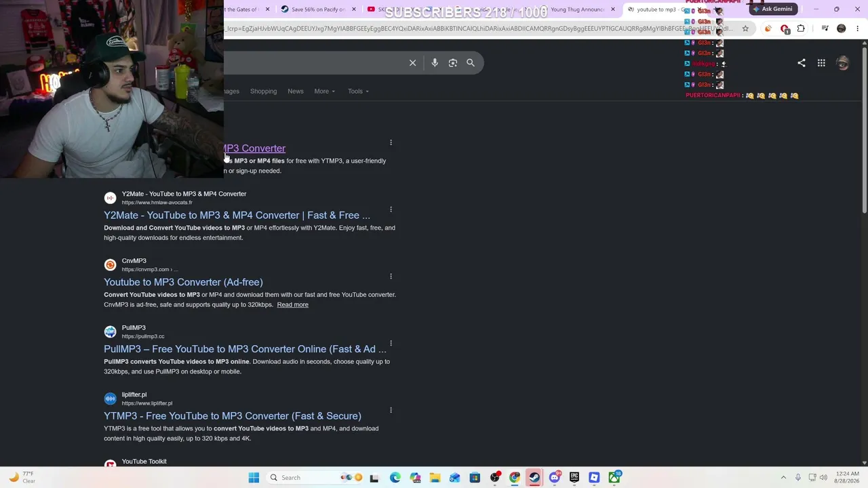Open the Windows Start menu
The height and width of the screenshot is (488, 868).
[254, 478]
